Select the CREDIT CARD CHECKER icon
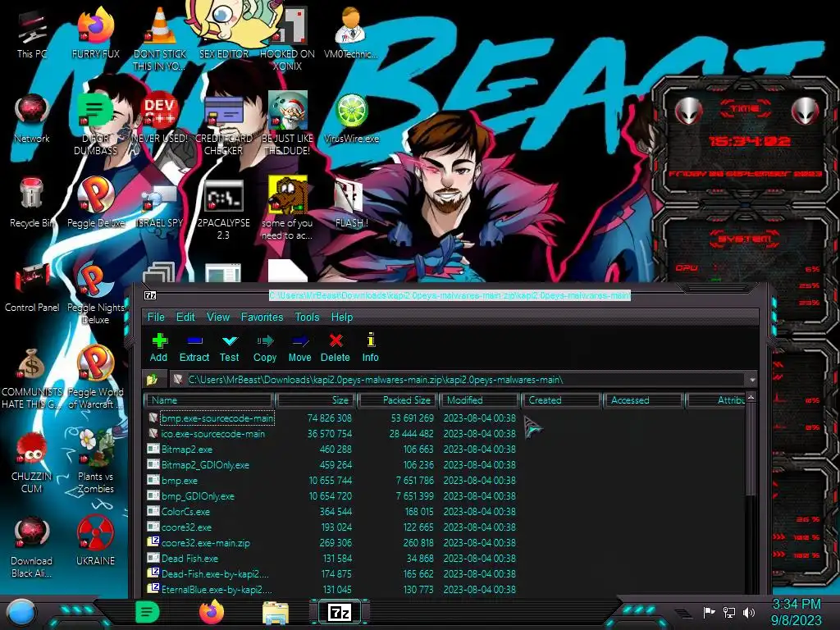 click(x=224, y=125)
